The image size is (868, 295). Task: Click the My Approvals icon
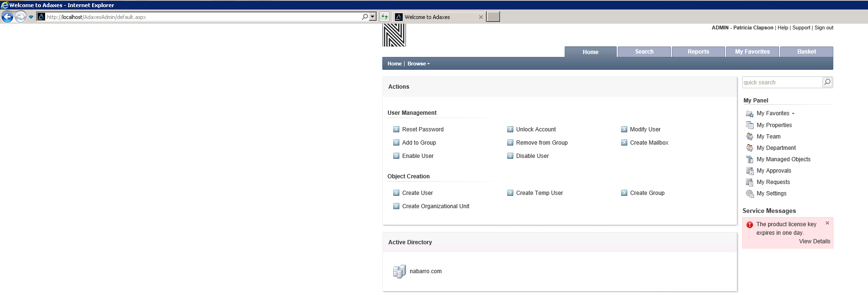click(750, 171)
